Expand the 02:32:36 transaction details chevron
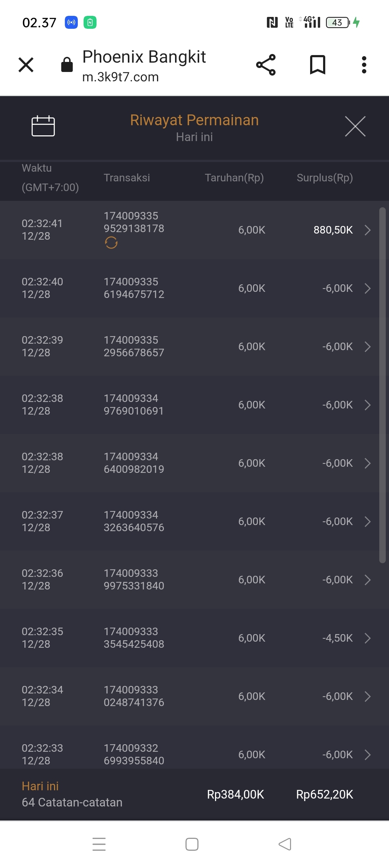The image size is (389, 868). tap(367, 580)
